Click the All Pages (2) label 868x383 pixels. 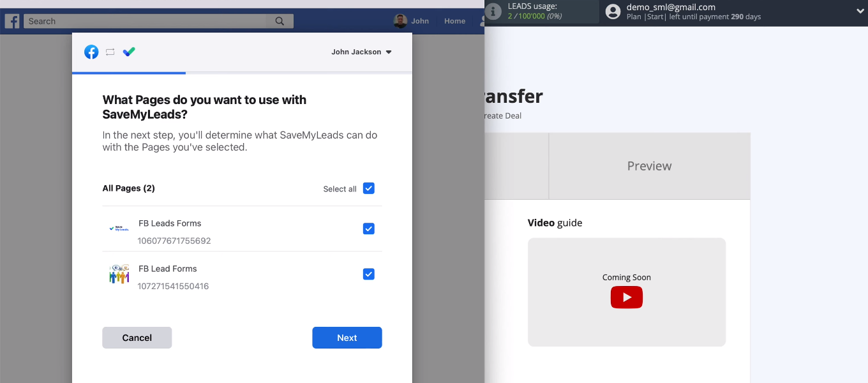(x=129, y=188)
